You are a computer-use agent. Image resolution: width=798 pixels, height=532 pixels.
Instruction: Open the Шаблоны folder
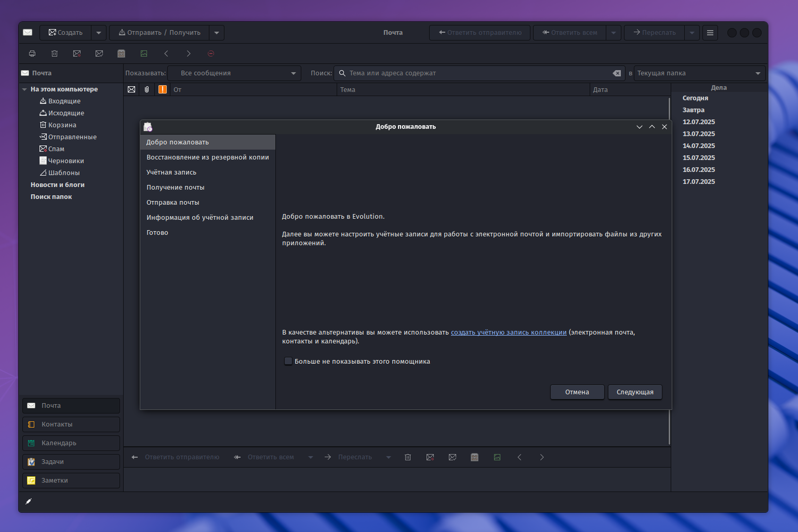tap(64, 173)
